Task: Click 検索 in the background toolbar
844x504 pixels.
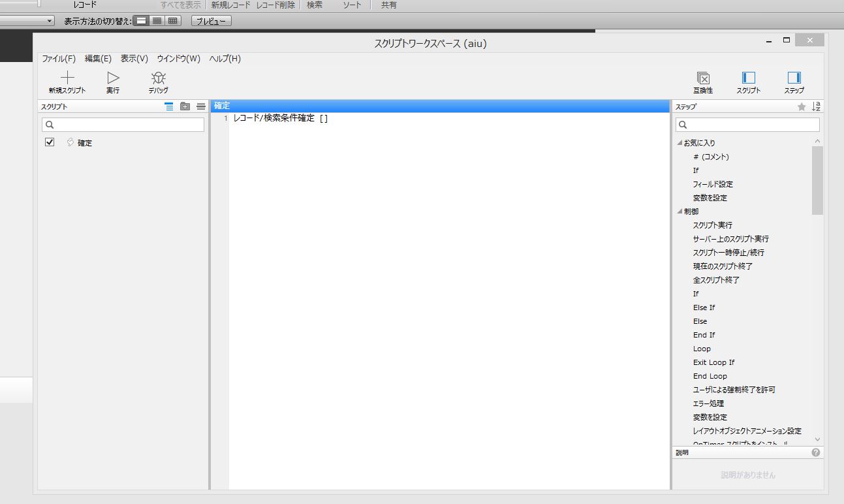Action: [315, 5]
